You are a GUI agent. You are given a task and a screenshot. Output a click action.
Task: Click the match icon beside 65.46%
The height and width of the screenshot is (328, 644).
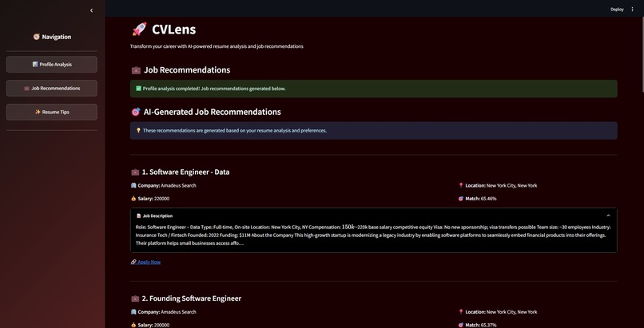coord(461,199)
